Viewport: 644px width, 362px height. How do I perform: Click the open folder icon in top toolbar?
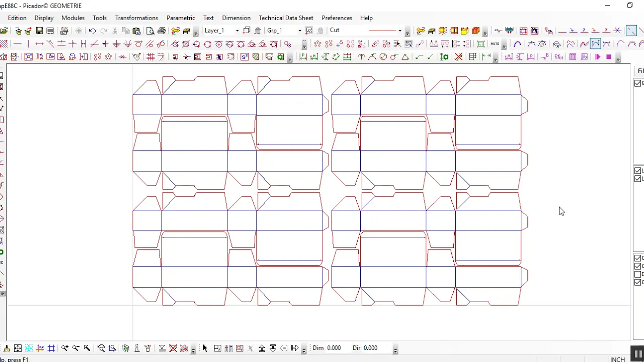pos(4,31)
